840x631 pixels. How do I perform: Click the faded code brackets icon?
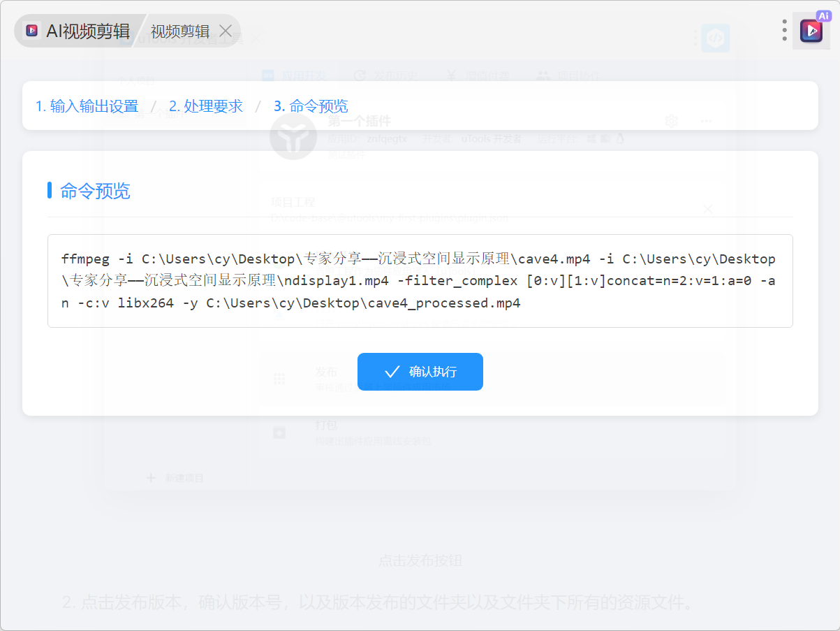click(715, 38)
